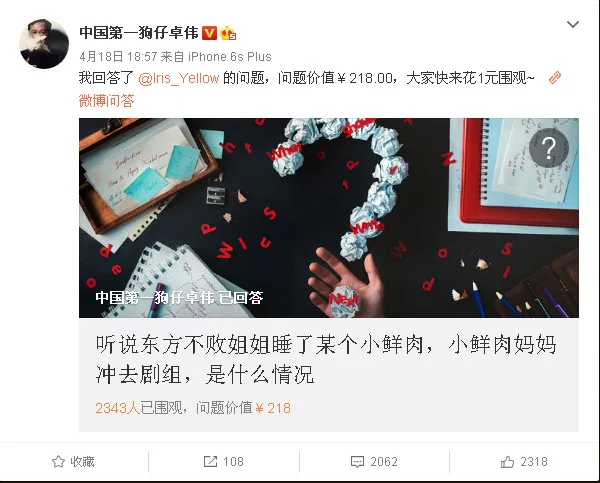Image resolution: width=600 pixels, height=483 pixels.
Task: Click the chain link icon
Action: [x=554, y=78]
